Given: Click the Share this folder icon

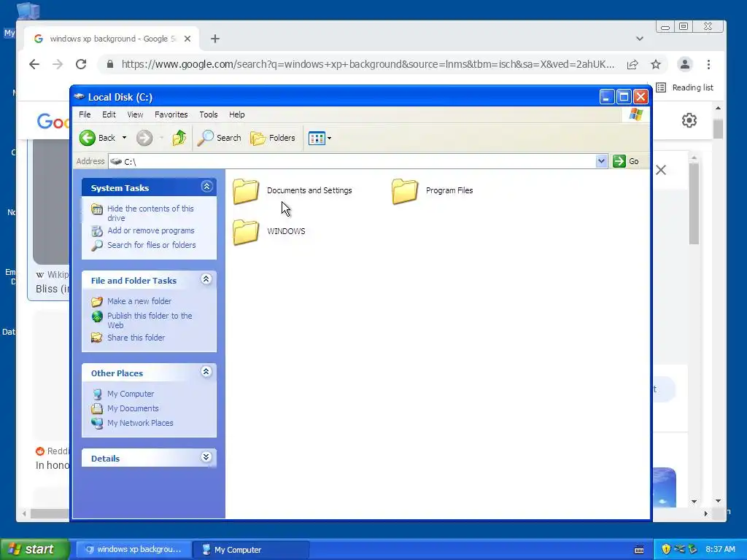Looking at the screenshot, I should point(97,338).
